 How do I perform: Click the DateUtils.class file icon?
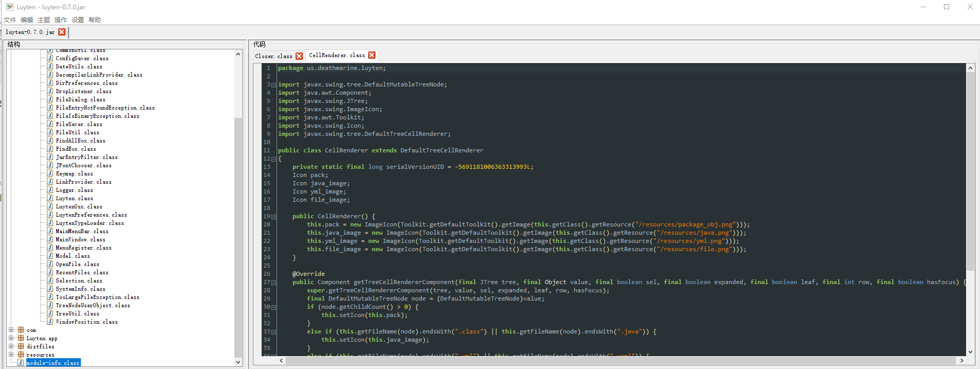(50, 66)
